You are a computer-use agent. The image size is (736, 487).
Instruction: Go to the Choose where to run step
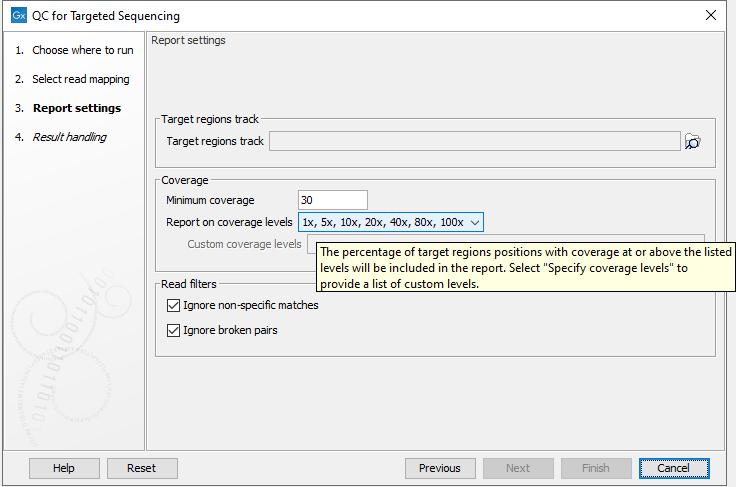[x=82, y=50]
